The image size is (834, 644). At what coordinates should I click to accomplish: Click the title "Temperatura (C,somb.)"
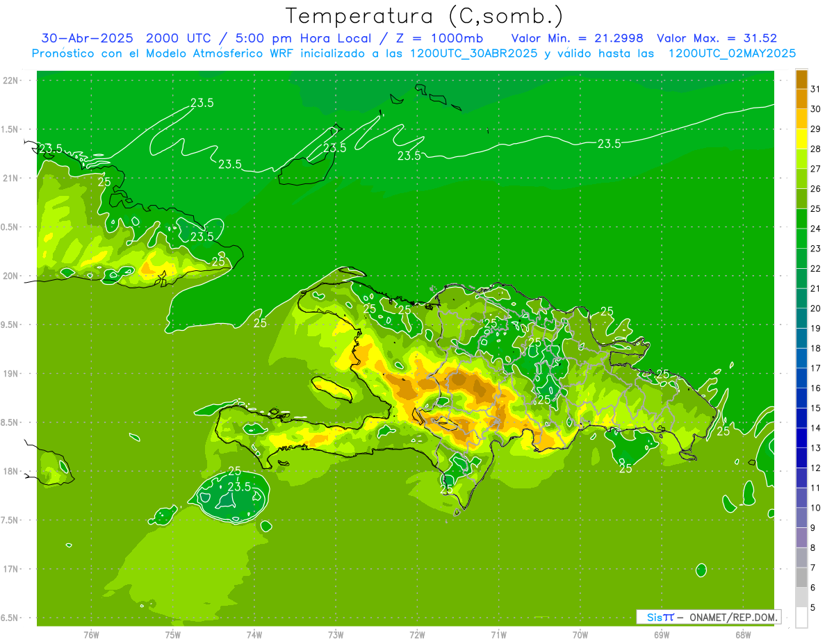point(424,16)
